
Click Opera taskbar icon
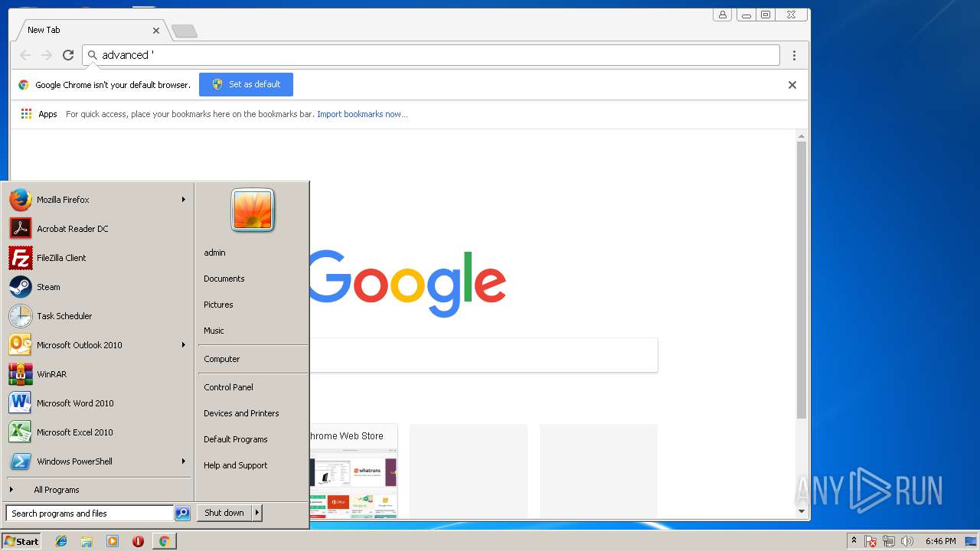(138, 541)
